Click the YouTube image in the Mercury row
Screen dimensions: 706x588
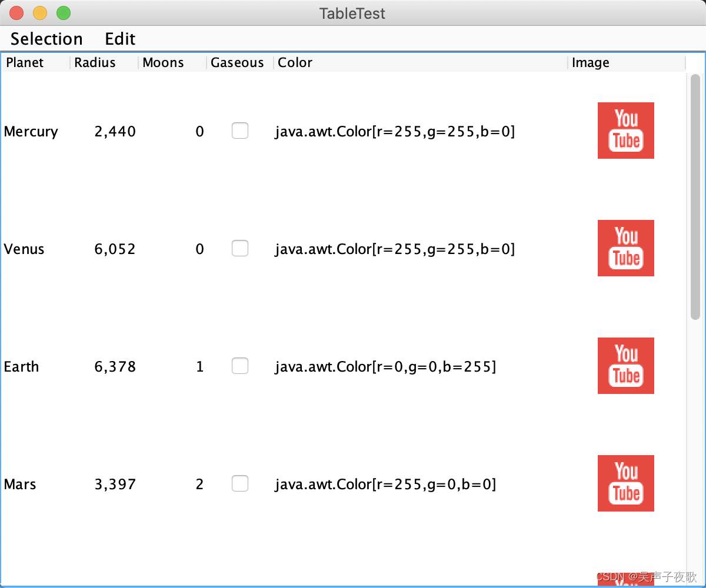coord(626,131)
